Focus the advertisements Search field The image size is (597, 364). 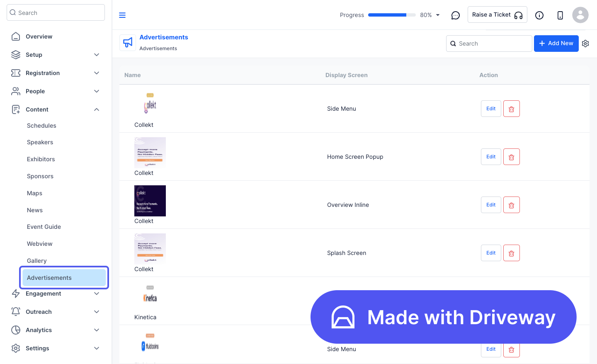[489, 44]
